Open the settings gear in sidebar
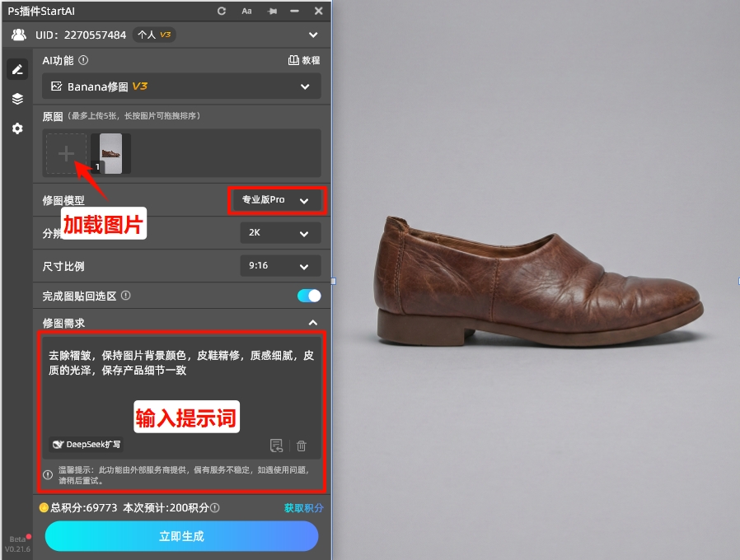The width and height of the screenshot is (740, 560). click(17, 128)
